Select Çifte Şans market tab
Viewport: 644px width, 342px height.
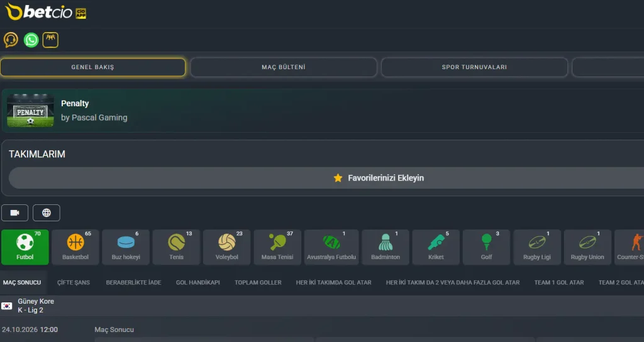tap(74, 282)
